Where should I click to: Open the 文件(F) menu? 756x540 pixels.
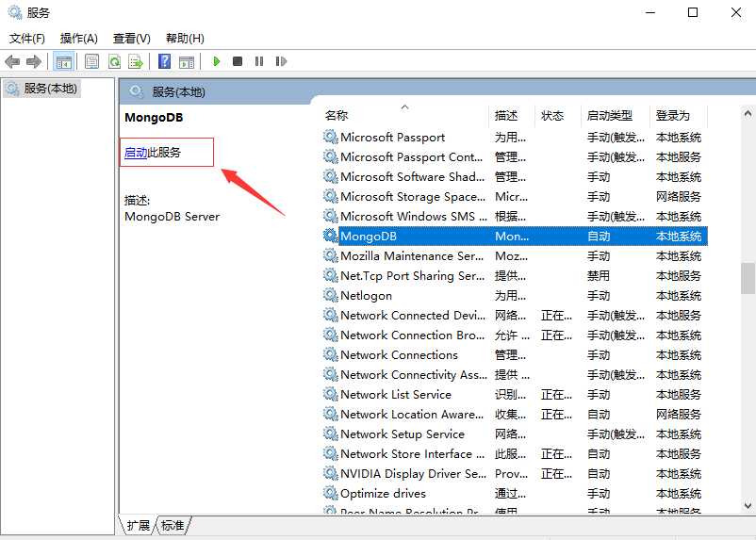[x=27, y=38]
